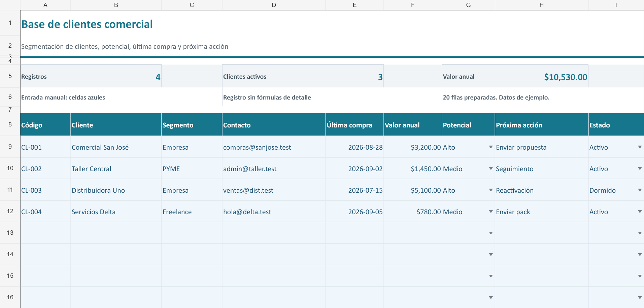The image size is (644, 308).
Task: Select column D header
Action: [274, 5]
